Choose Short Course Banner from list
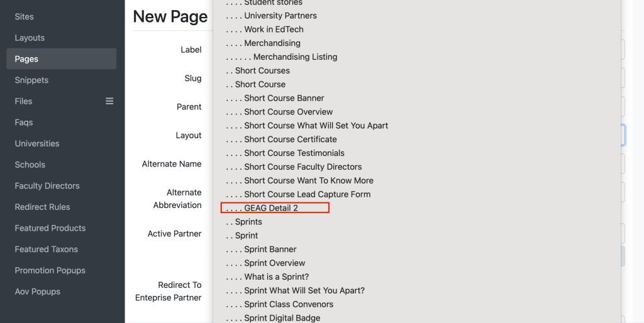Screen dimensions: 644x323 tap(284, 98)
